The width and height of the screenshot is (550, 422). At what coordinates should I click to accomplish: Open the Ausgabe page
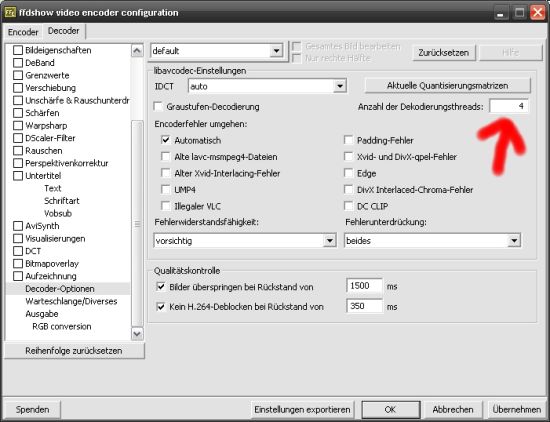tap(42, 314)
